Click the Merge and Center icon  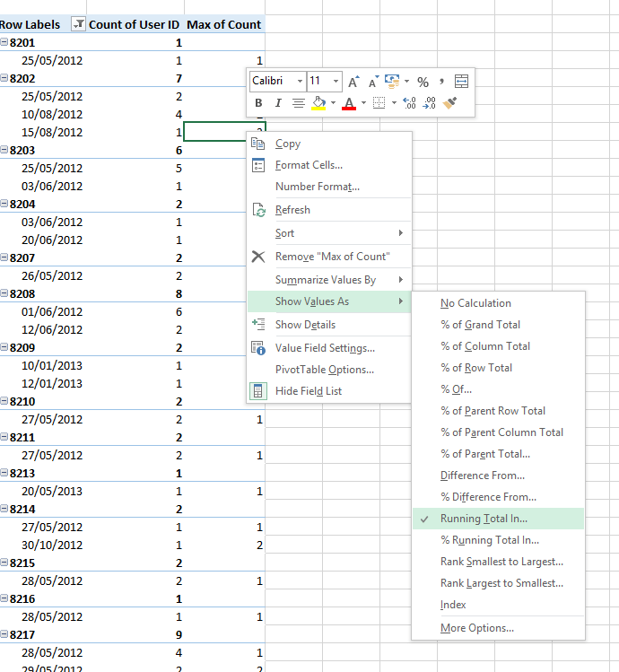pyautogui.click(x=461, y=82)
